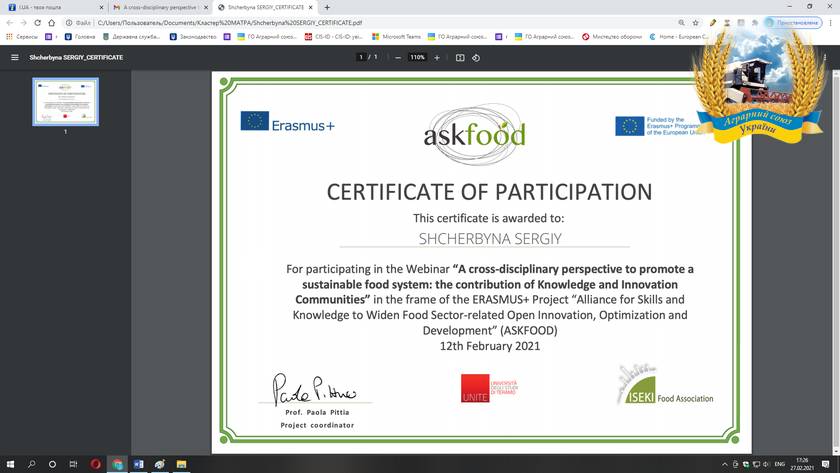Zoom in the PDF with plus button
Image resolution: width=840 pixels, height=473 pixels.
point(437,57)
